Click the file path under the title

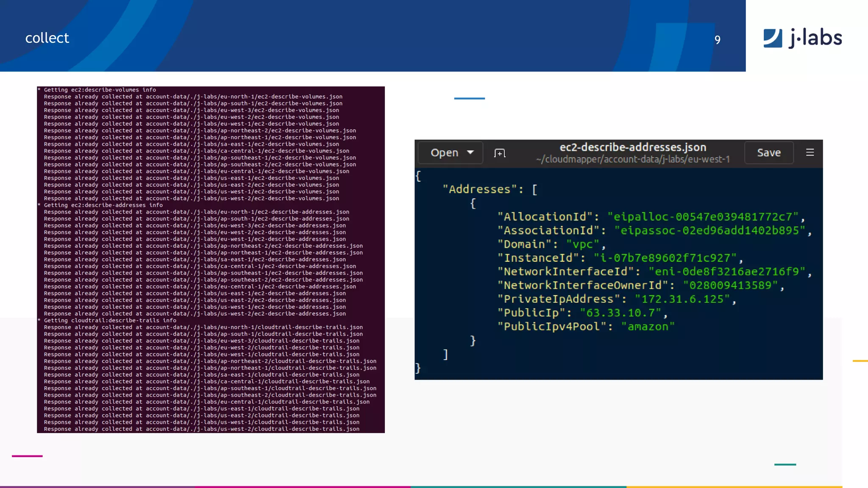coord(632,159)
